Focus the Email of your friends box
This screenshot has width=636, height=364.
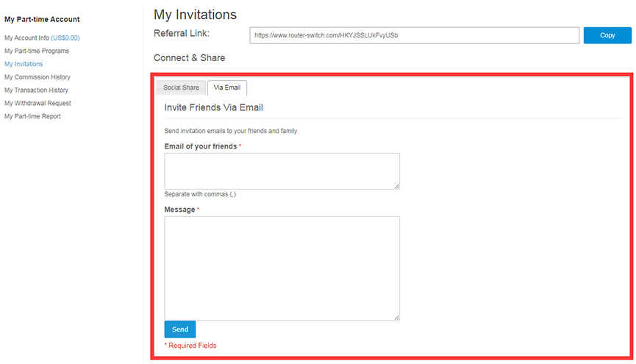[282, 171]
